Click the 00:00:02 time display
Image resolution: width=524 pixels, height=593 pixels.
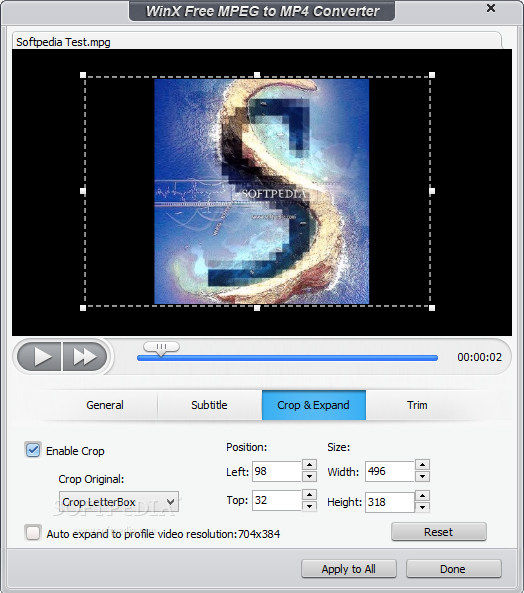click(x=479, y=357)
